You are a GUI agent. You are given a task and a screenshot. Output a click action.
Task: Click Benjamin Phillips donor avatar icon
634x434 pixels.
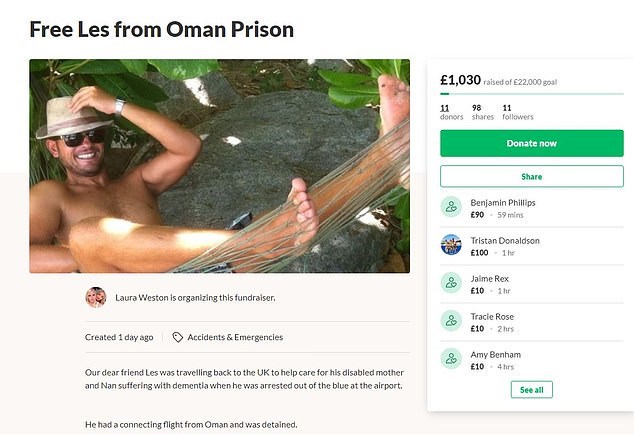pyautogui.click(x=451, y=207)
